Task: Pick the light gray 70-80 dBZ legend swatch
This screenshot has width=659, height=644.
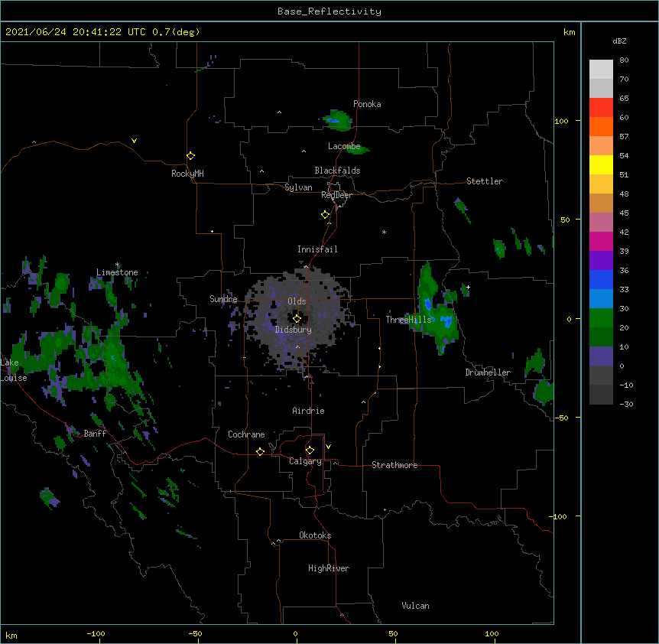Action: coord(601,70)
